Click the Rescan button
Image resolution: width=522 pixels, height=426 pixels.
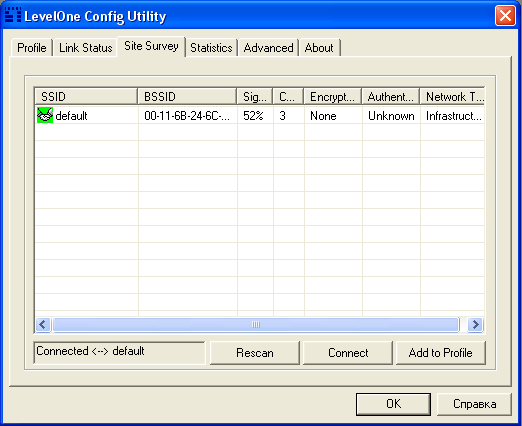click(255, 353)
